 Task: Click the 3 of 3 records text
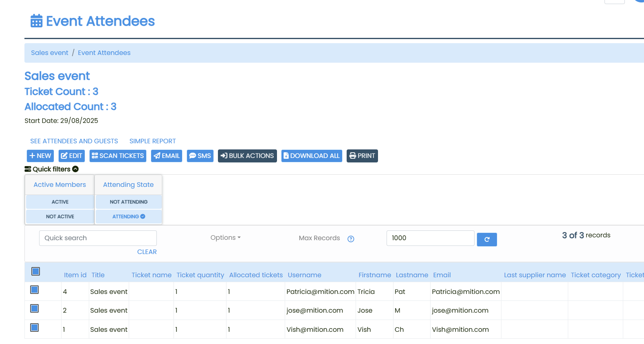[x=586, y=235]
